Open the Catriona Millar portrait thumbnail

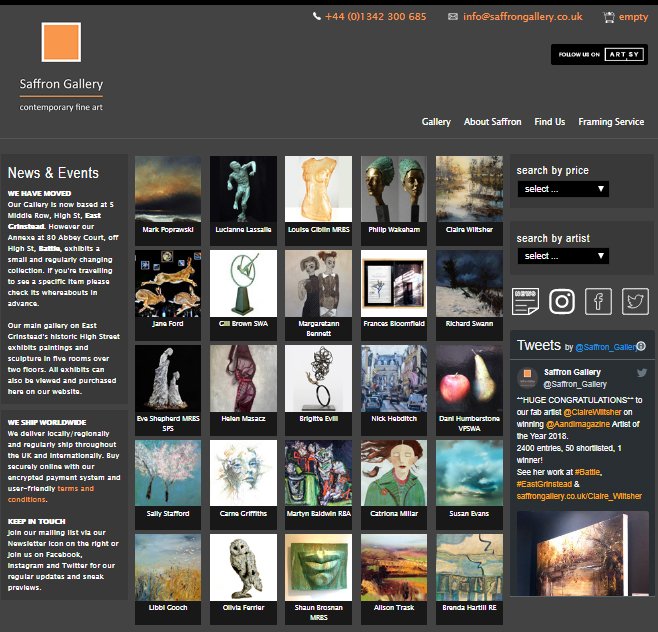(394, 473)
